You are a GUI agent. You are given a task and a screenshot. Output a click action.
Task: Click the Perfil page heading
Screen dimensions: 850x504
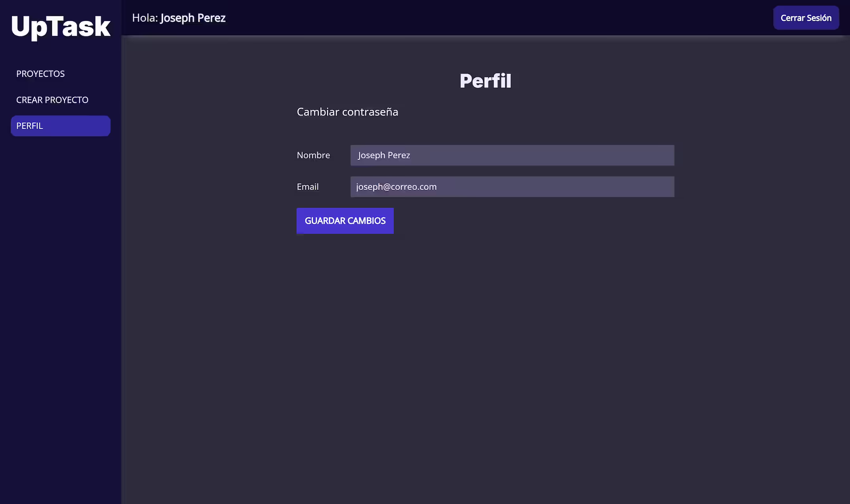(485, 81)
